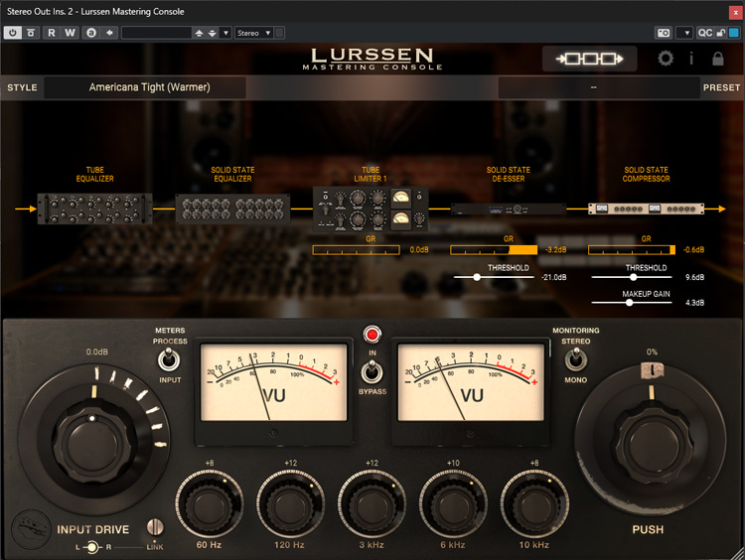Image resolution: width=745 pixels, height=560 pixels.
Task: Open the dropdown beside the camera icon
Action: (685, 33)
